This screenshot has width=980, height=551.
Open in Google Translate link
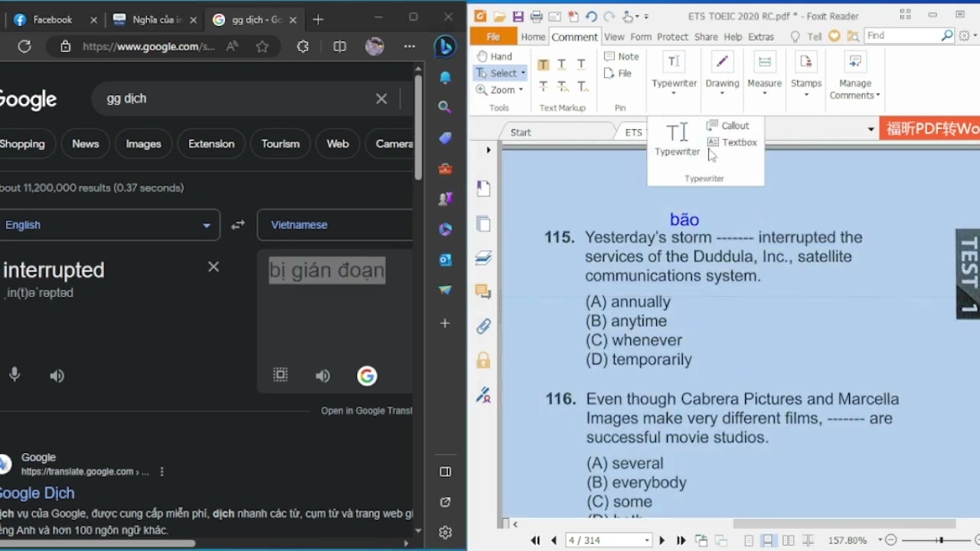pos(367,411)
